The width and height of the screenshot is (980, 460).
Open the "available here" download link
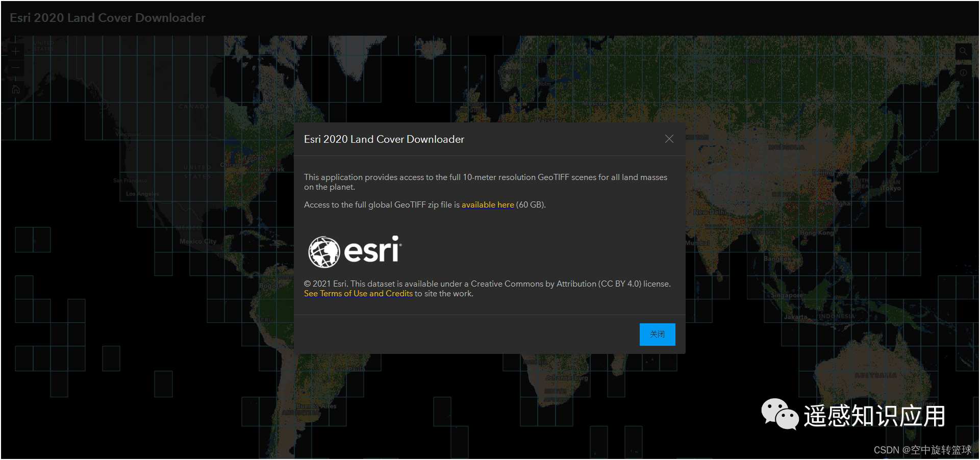point(487,205)
